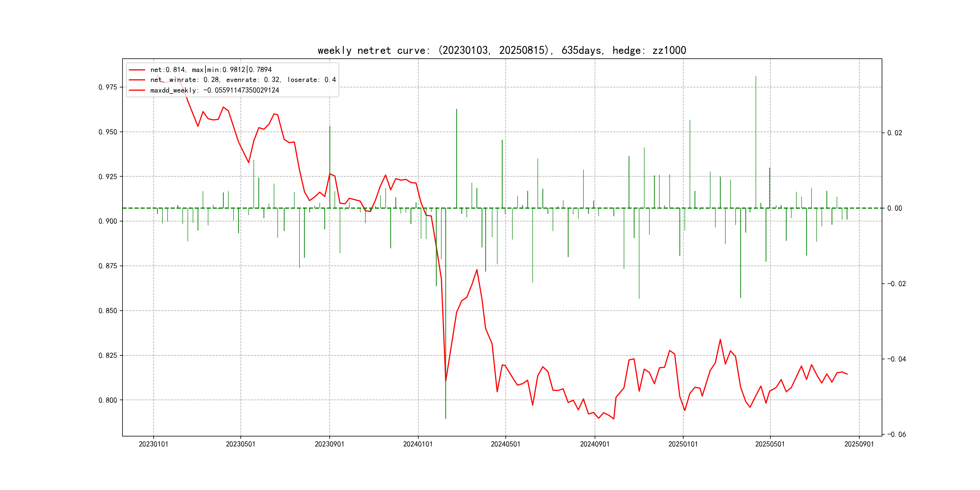Click the left y-axis label 0.875
Screen dimensions: 980x490
(x=108, y=266)
